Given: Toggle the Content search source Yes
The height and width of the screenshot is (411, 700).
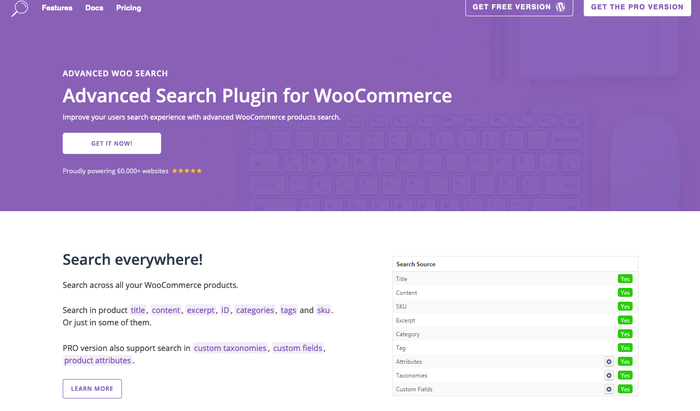Looking at the screenshot, I should point(625,293).
